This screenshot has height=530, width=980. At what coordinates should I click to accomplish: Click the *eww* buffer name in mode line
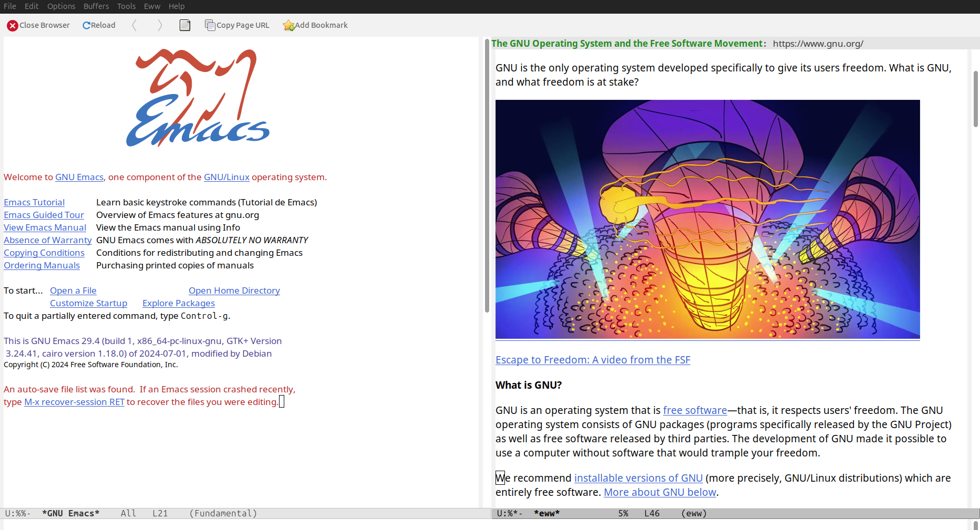pos(547,513)
